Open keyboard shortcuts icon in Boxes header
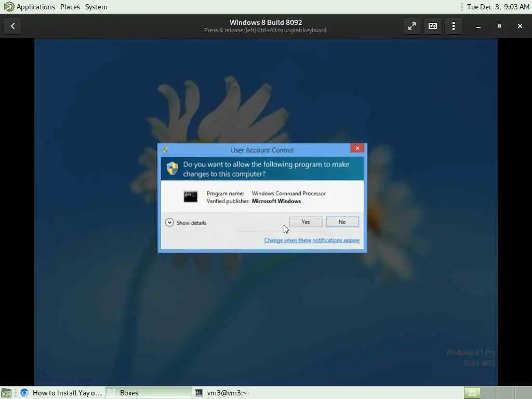Image resolution: width=532 pixels, height=399 pixels. click(x=433, y=26)
